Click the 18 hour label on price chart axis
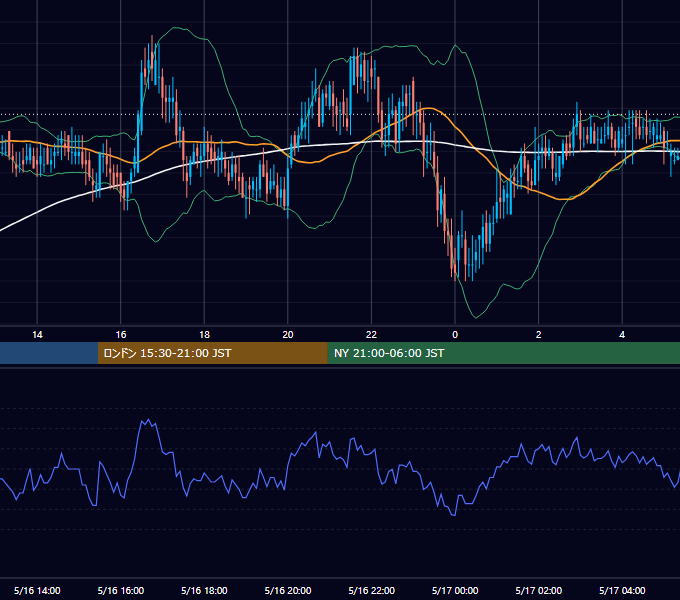Image resolution: width=680 pixels, height=600 pixels. click(204, 335)
